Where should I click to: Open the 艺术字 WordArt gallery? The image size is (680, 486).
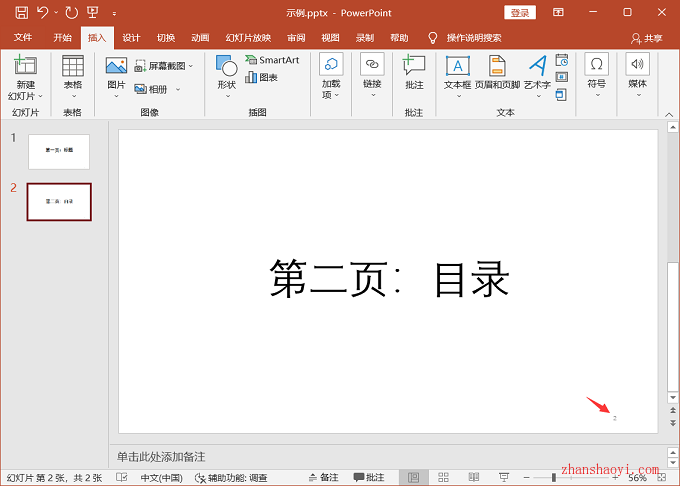pos(537,76)
